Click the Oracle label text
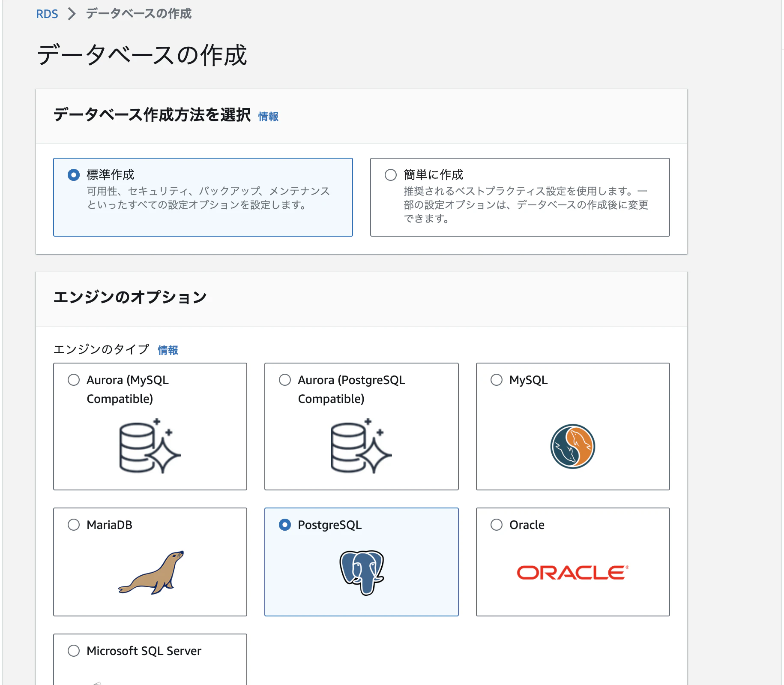 tap(527, 525)
